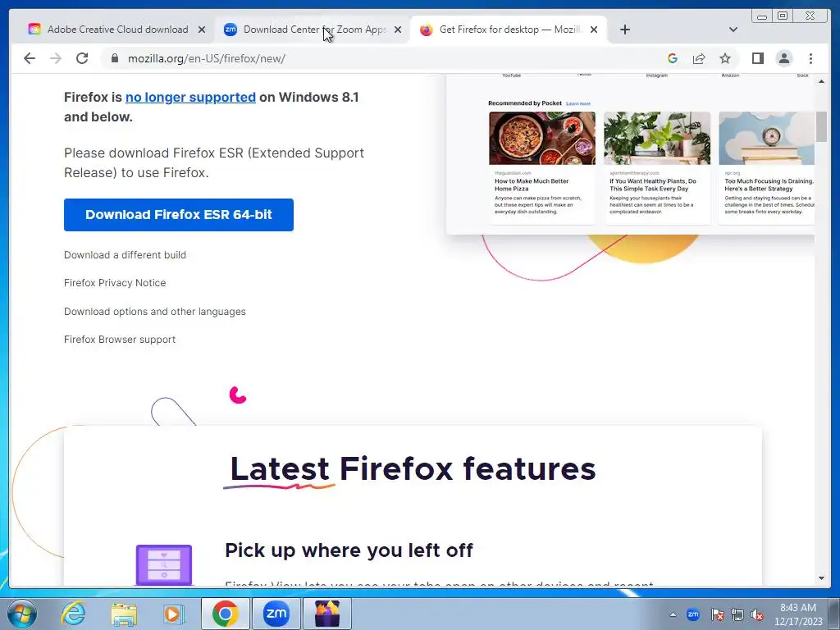Expand the tab search dropdown
The height and width of the screenshot is (630, 840).
coord(733,30)
